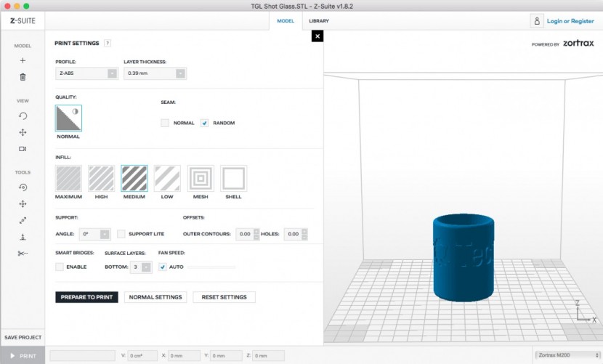Open the Zortrax M200 printer dropdown
The image size is (603, 364).
click(568, 355)
